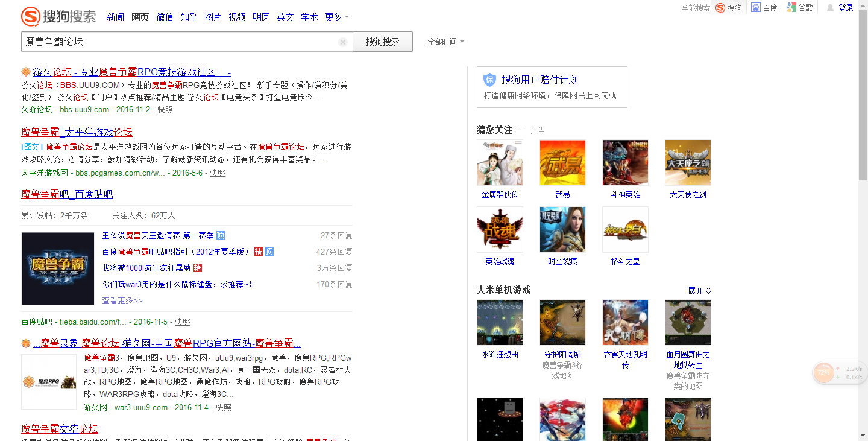Screen dimensions: 868x441
Task: Open post about war3 鼠标键盘 推荐
Action: (x=177, y=284)
